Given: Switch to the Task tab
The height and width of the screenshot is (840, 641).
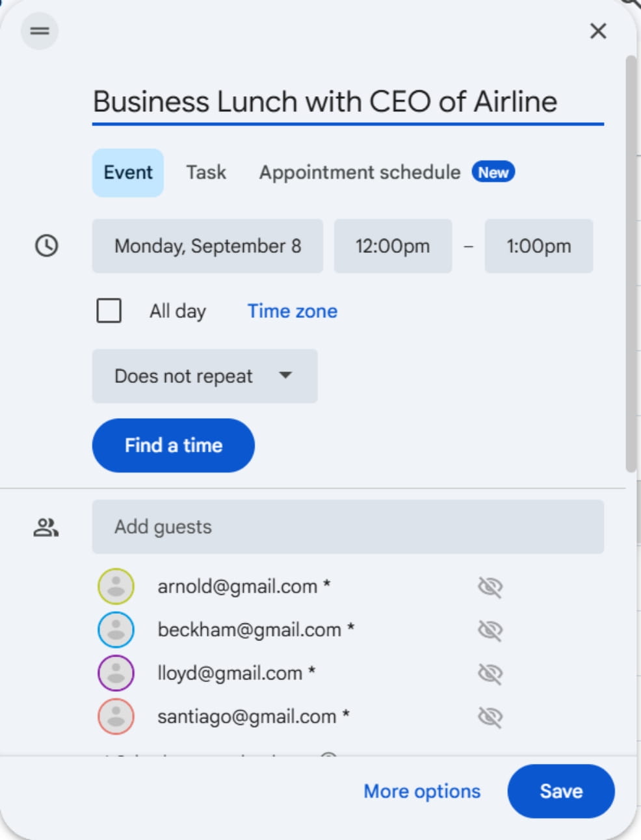Looking at the screenshot, I should [x=206, y=172].
